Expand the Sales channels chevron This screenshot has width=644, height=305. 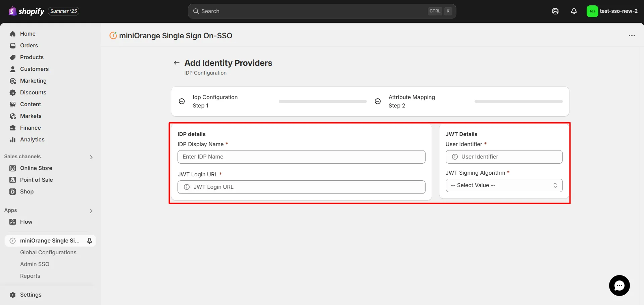[x=91, y=157]
